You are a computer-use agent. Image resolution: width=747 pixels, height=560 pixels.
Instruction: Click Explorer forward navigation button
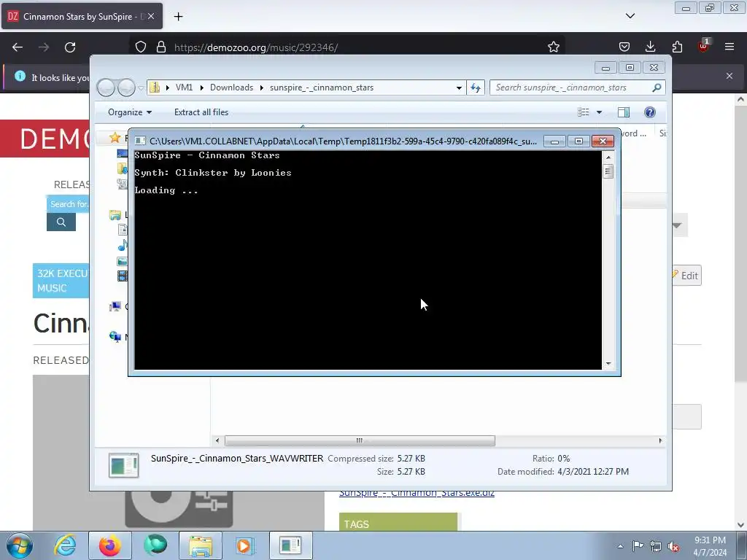click(x=126, y=87)
